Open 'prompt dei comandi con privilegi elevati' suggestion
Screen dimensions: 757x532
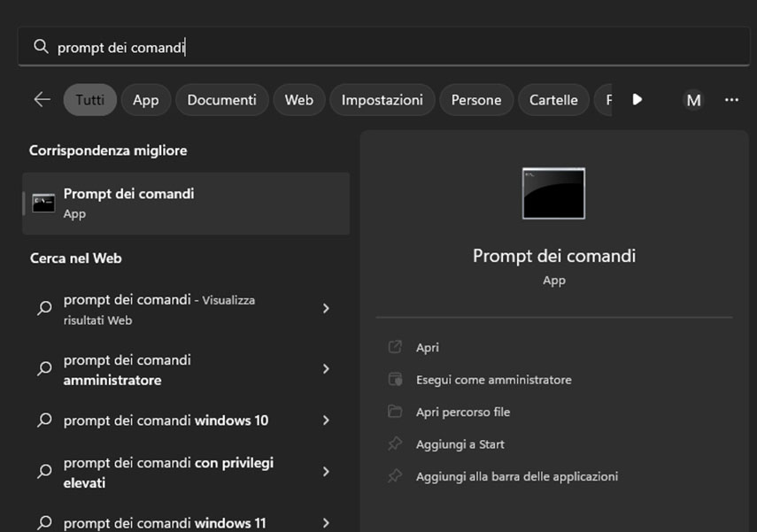(186, 473)
